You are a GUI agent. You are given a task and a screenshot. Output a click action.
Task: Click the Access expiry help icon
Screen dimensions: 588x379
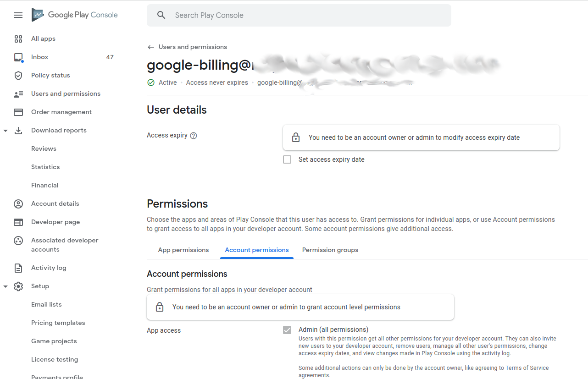[194, 136]
